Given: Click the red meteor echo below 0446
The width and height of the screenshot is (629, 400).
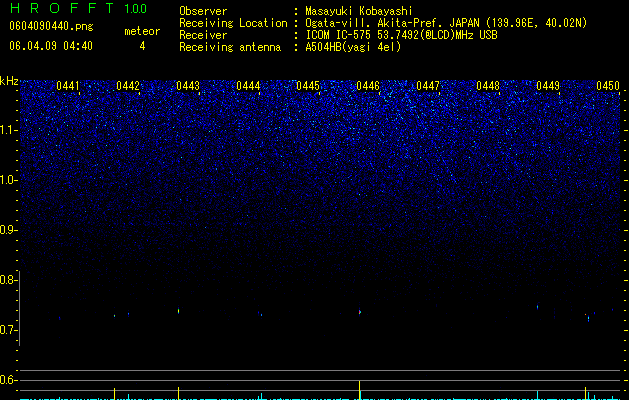Looking at the screenshot, I should pyautogui.click(x=360, y=312).
